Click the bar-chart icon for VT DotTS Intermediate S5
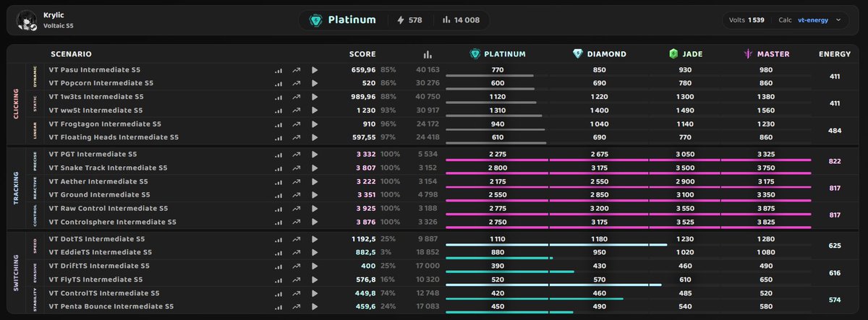This screenshot has width=868, height=320. coord(278,239)
